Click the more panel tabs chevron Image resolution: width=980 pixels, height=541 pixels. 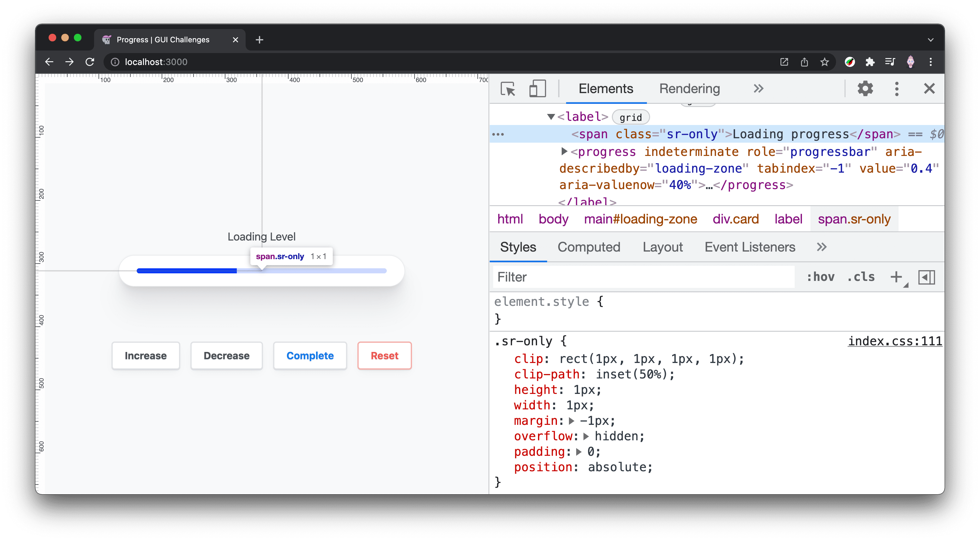click(x=821, y=247)
